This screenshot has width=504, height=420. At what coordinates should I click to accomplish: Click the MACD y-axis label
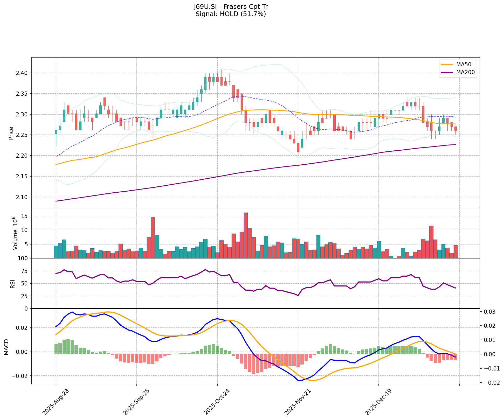[6, 347]
